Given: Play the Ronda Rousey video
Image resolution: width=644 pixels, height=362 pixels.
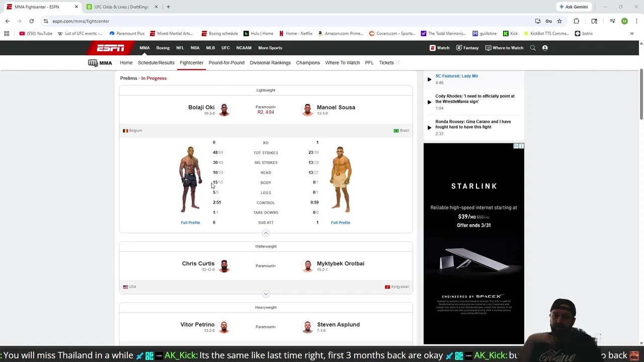Looking at the screenshot, I should click(x=429, y=128).
